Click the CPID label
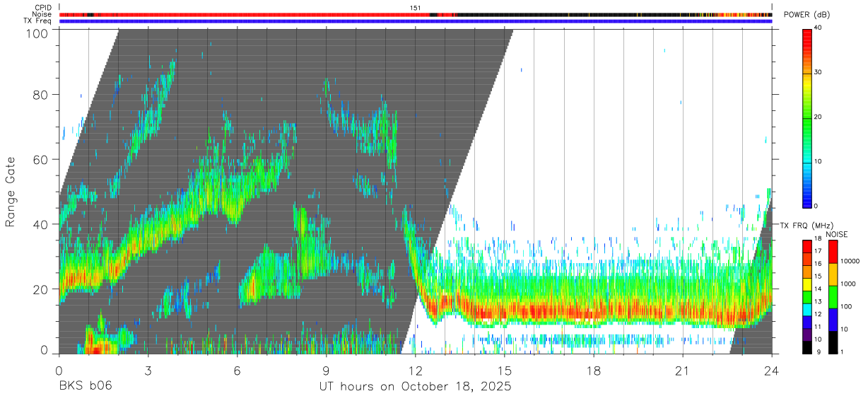 tap(43, 8)
